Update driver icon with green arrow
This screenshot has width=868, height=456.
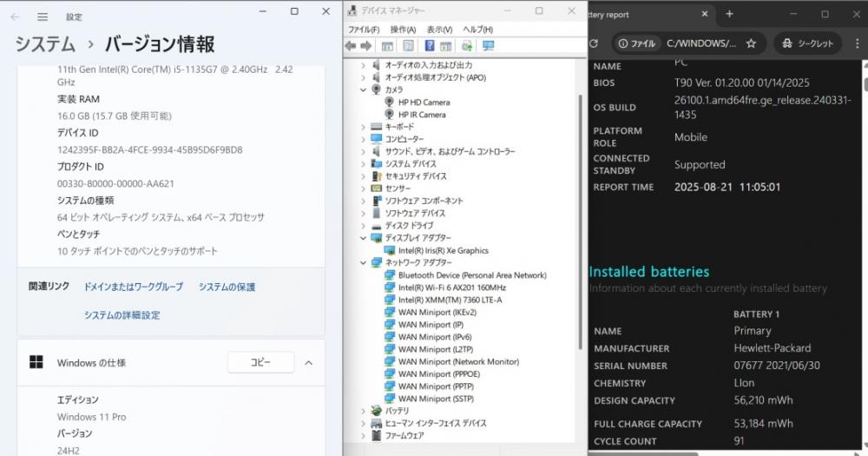pyautogui.click(x=467, y=46)
